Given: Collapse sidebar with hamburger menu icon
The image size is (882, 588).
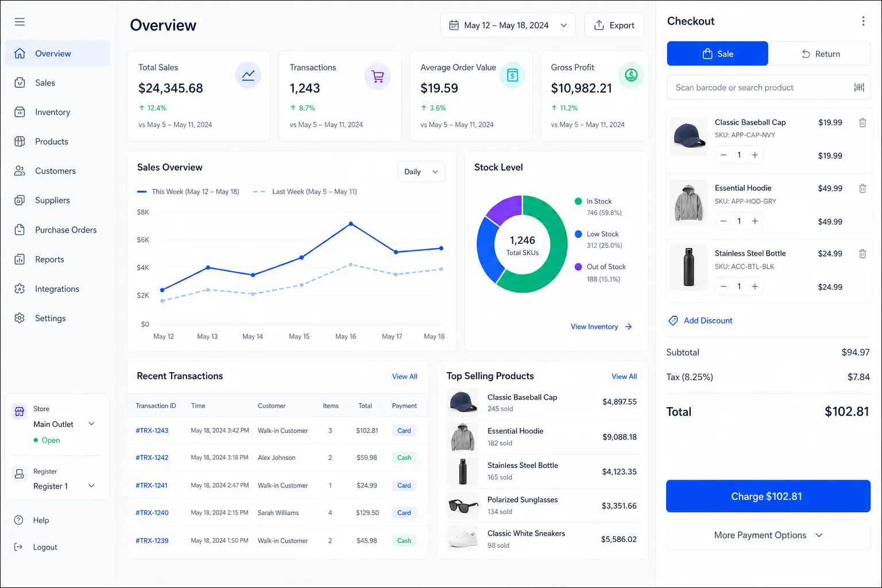Looking at the screenshot, I should point(20,22).
